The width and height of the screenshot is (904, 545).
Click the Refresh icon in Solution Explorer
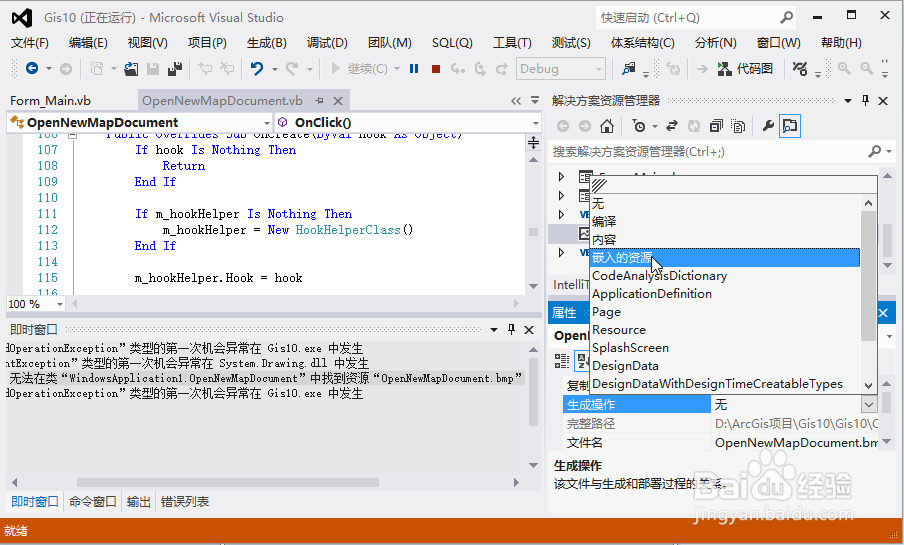point(694,126)
